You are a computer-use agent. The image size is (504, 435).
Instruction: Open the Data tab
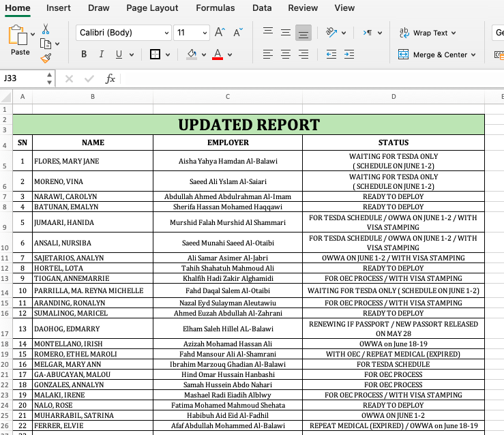point(262,8)
